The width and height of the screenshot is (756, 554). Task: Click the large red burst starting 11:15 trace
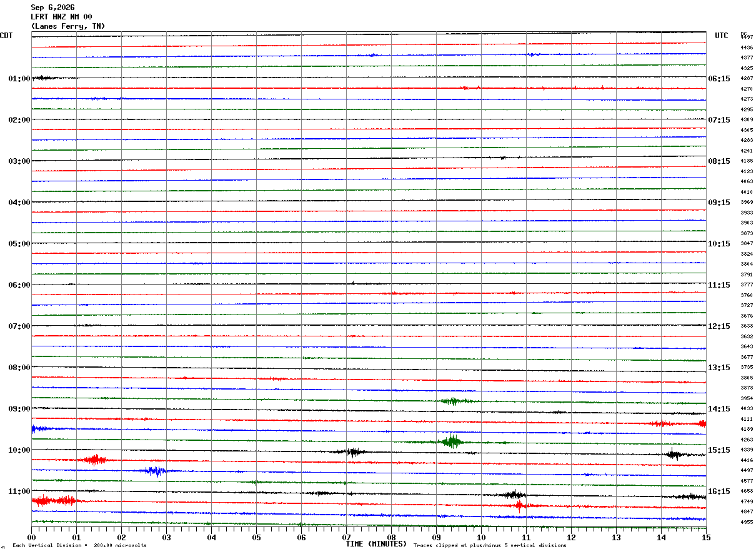54,501
